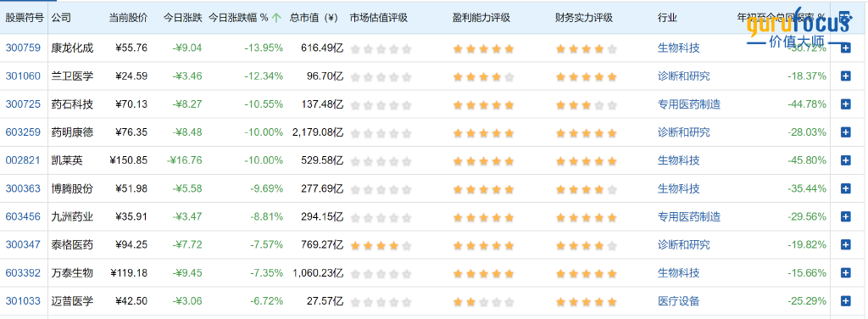Click plus icon for 泰格医药 row
Image resolution: width=868 pixels, height=319 pixels.
click(845, 245)
